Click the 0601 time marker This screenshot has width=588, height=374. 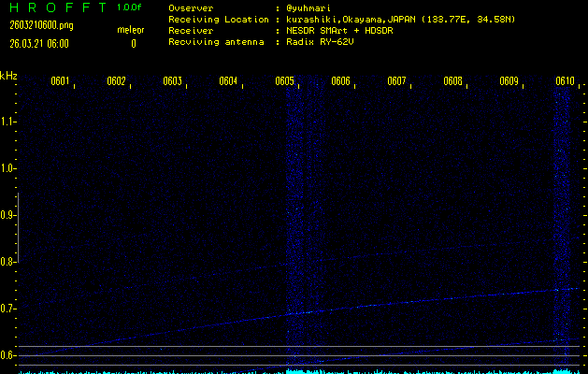click(x=60, y=81)
